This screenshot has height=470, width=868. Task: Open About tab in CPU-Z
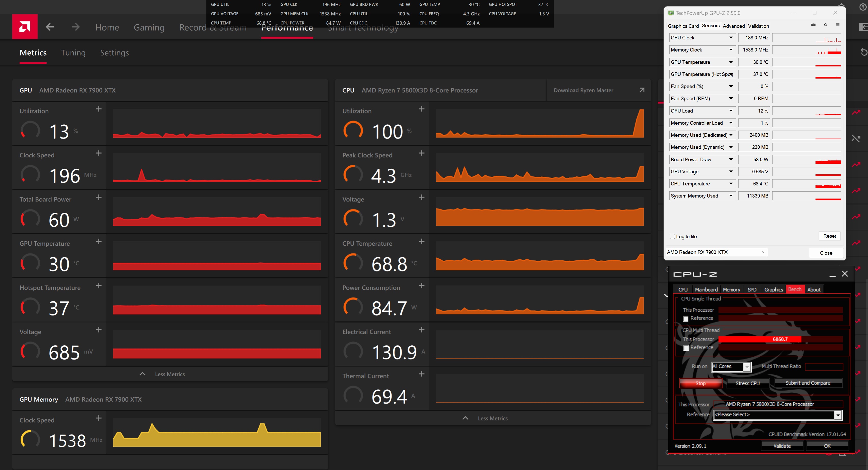(x=814, y=290)
